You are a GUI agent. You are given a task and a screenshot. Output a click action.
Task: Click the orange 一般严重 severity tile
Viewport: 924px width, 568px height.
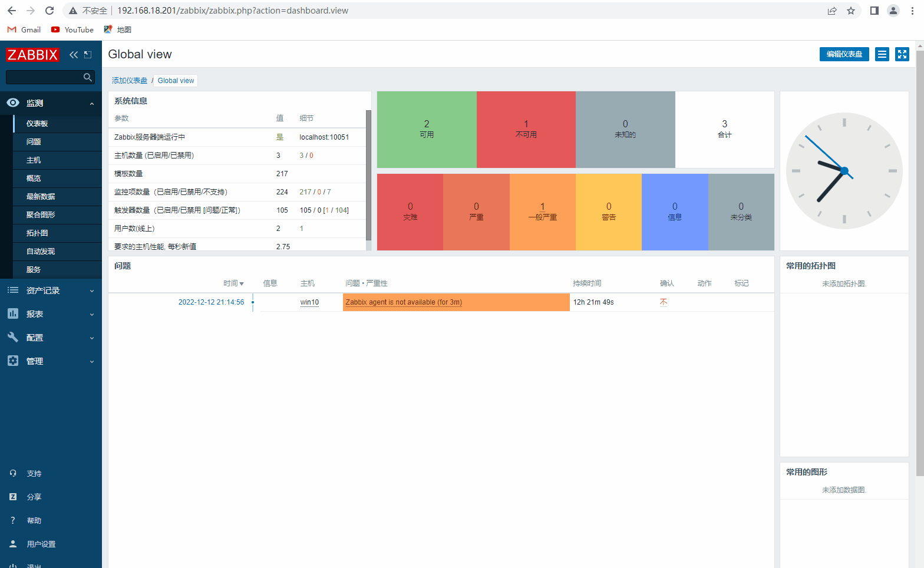pyautogui.click(x=542, y=212)
